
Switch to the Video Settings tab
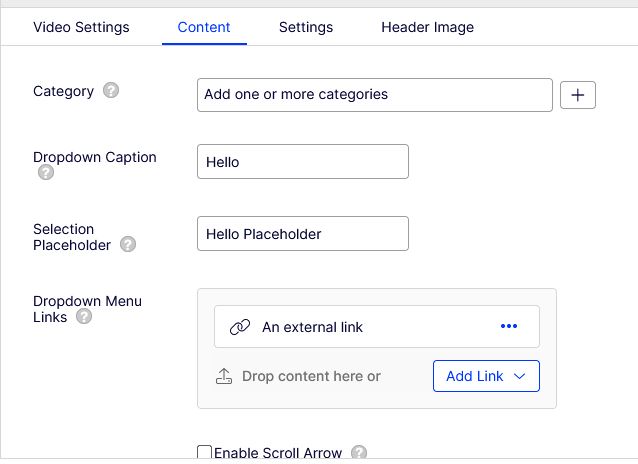click(81, 27)
